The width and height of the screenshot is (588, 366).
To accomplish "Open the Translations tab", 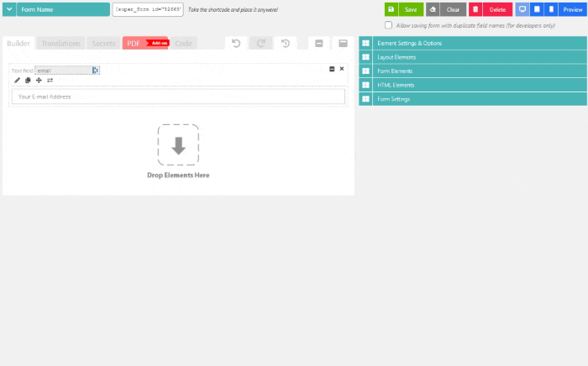I will (60, 43).
